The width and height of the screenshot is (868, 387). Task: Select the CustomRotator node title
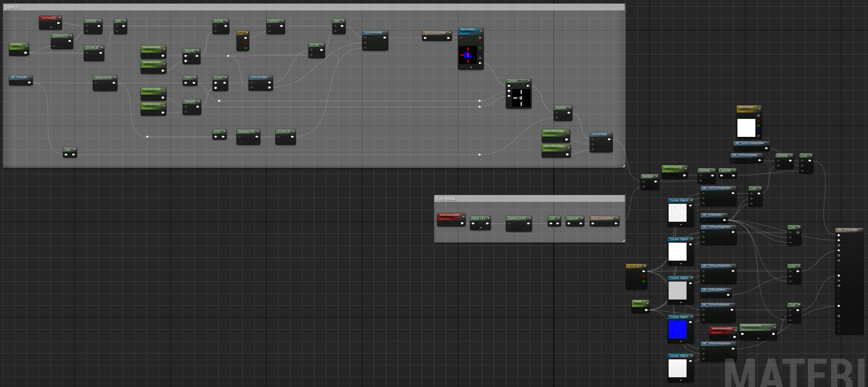point(373,33)
